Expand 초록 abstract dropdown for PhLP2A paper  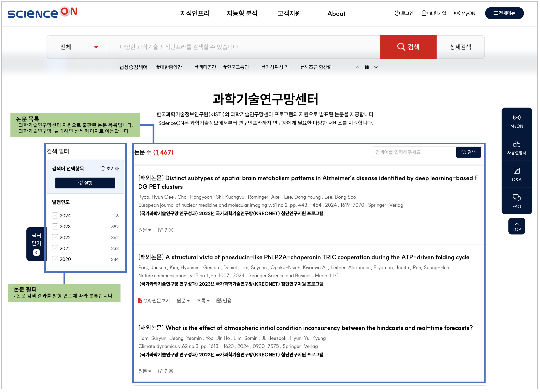203,301
